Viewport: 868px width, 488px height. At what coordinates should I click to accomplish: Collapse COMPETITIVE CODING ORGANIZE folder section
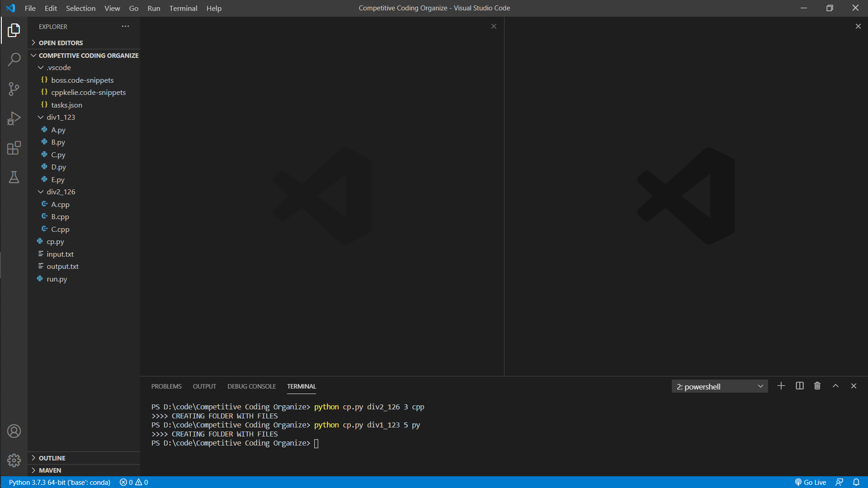coord(84,55)
